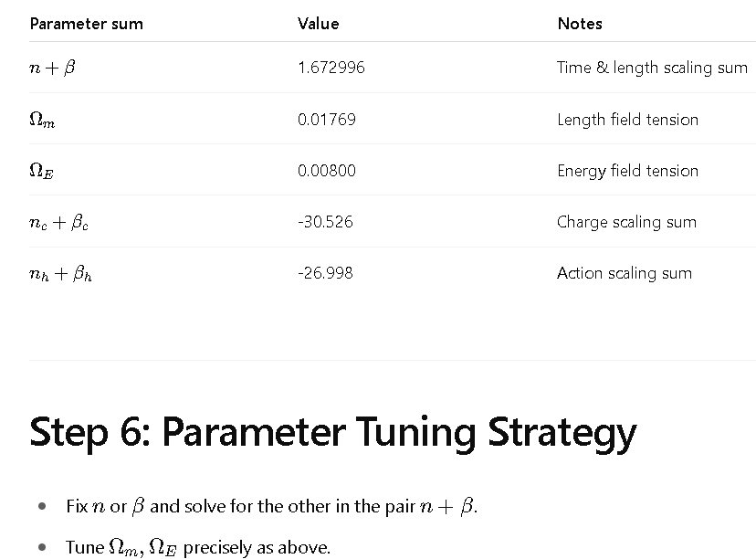756x559 pixels.
Task: Click the 'Value' column header
Action: tap(319, 24)
